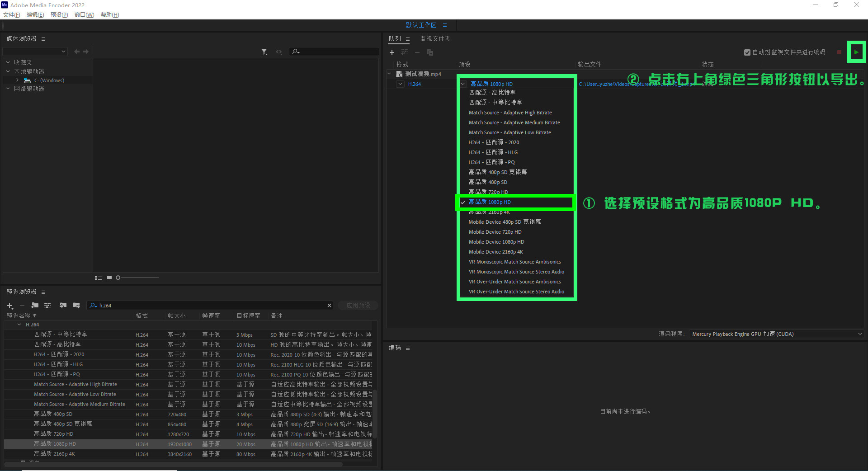Adjust the media browser thumbnail zoom slider
This screenshot has height=471, width=868.
[x=137, y=278]
